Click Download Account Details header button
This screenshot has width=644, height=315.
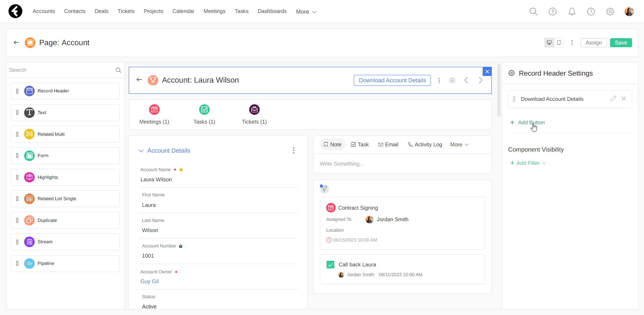392,80
